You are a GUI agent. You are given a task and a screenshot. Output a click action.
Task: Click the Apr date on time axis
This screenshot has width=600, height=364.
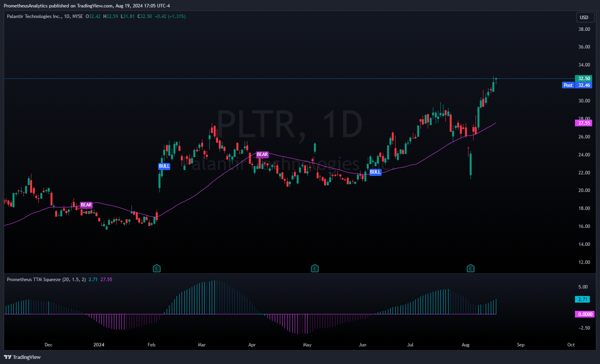point(252,345)
